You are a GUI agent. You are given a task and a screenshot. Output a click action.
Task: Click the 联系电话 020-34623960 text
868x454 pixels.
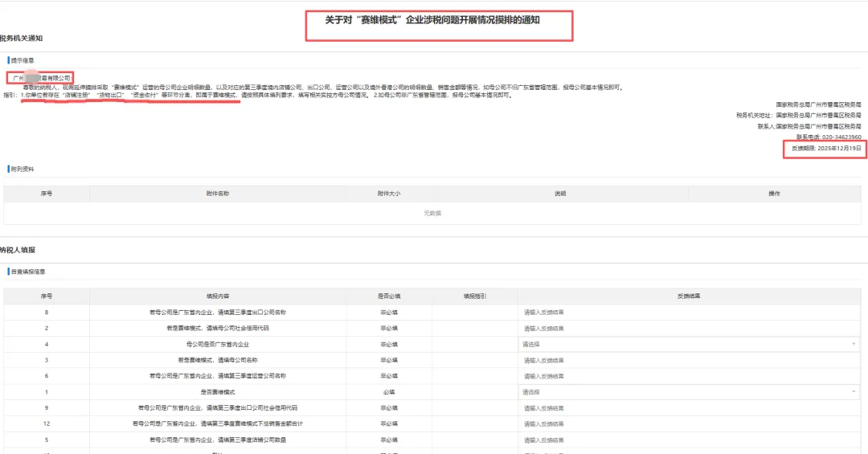tap(829, 137)
